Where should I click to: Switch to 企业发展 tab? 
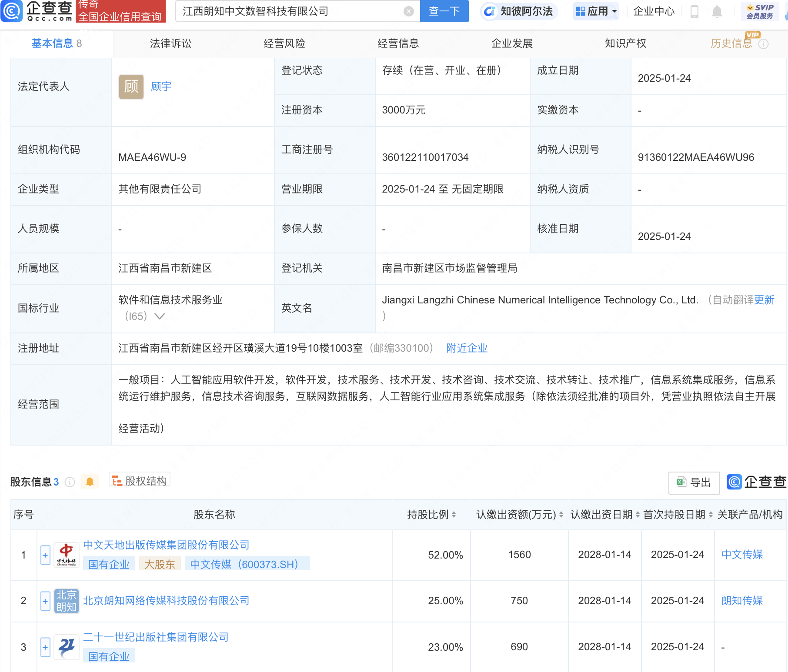[x=512, y=43]
